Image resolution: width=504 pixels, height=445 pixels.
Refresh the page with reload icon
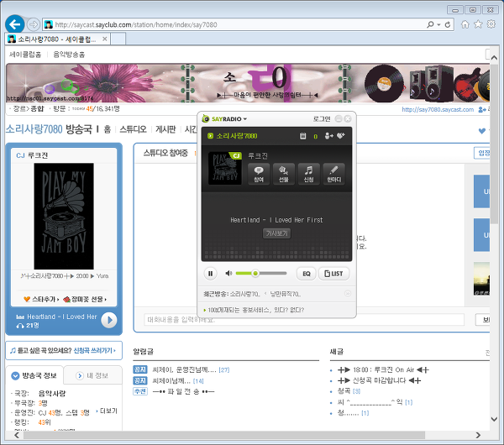coord(448,24)
